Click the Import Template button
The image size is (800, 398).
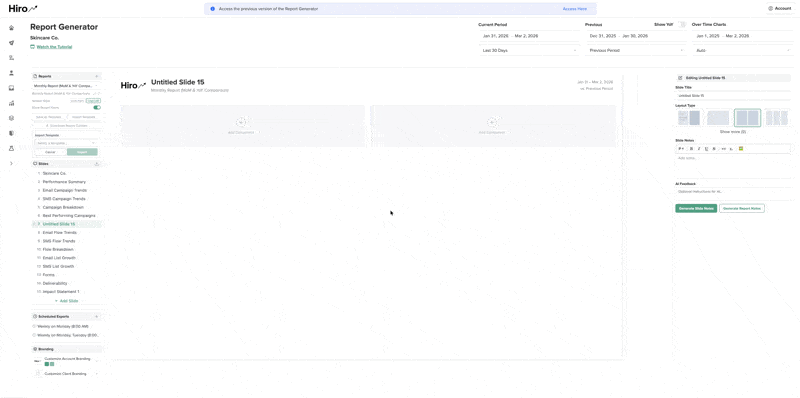[x=84, y=117]
